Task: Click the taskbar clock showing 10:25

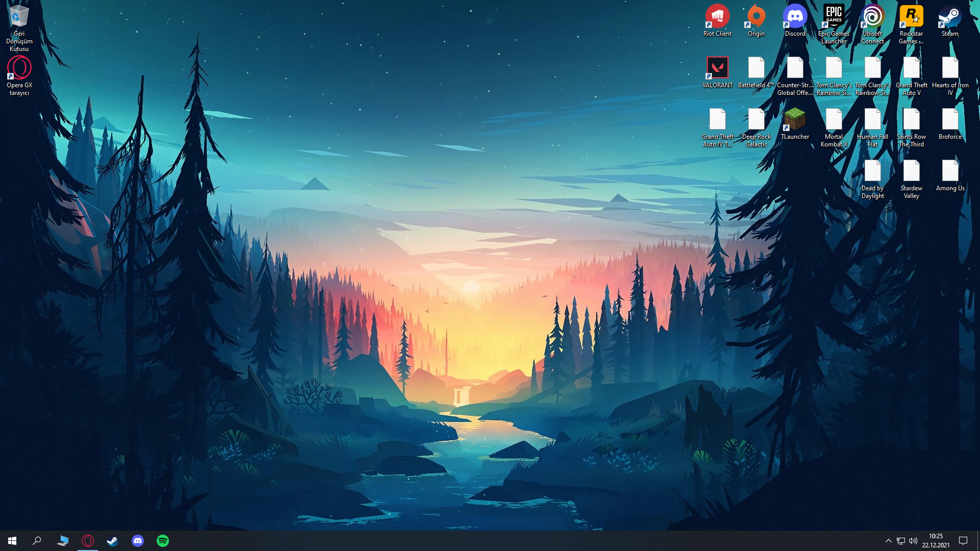Action: (936, 541)
